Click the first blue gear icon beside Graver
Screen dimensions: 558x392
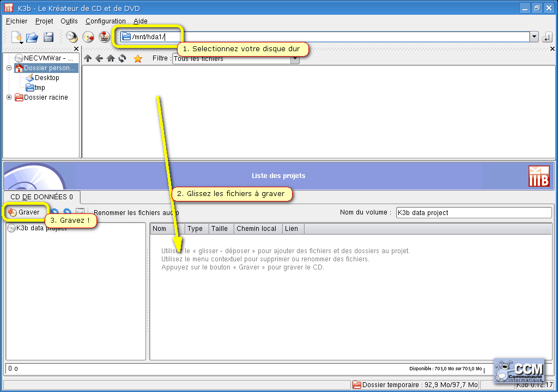pos(54,212)
